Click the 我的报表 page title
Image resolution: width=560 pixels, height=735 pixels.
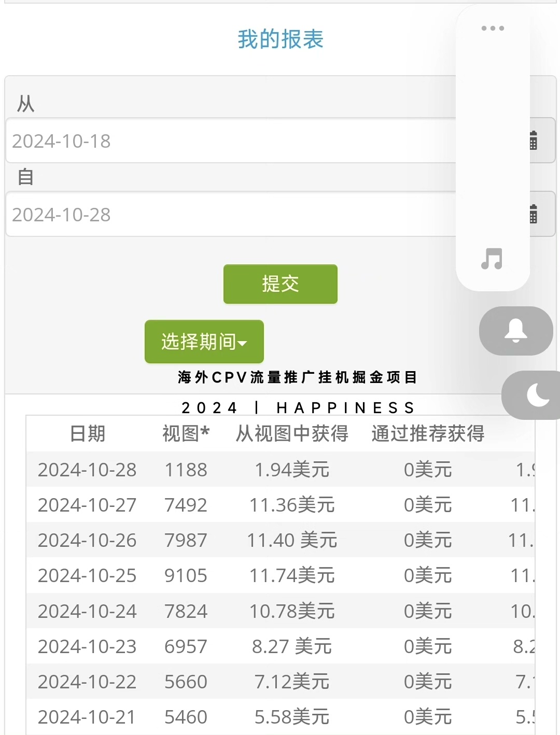tap(281, 39)
